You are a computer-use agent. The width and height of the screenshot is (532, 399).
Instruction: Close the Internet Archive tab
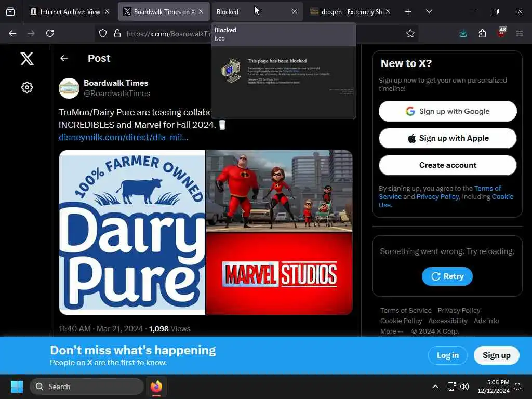[x=107, y=11]
